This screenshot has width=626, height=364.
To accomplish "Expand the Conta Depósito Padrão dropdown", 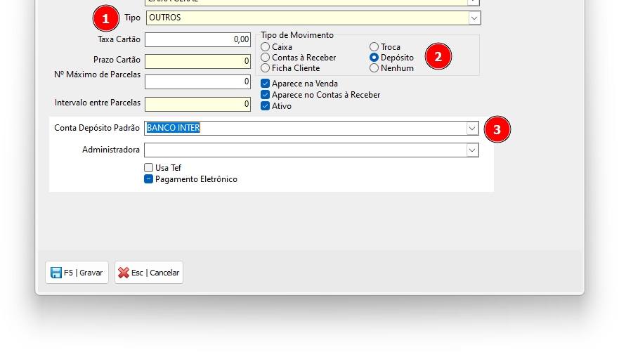I will [472, 129].
